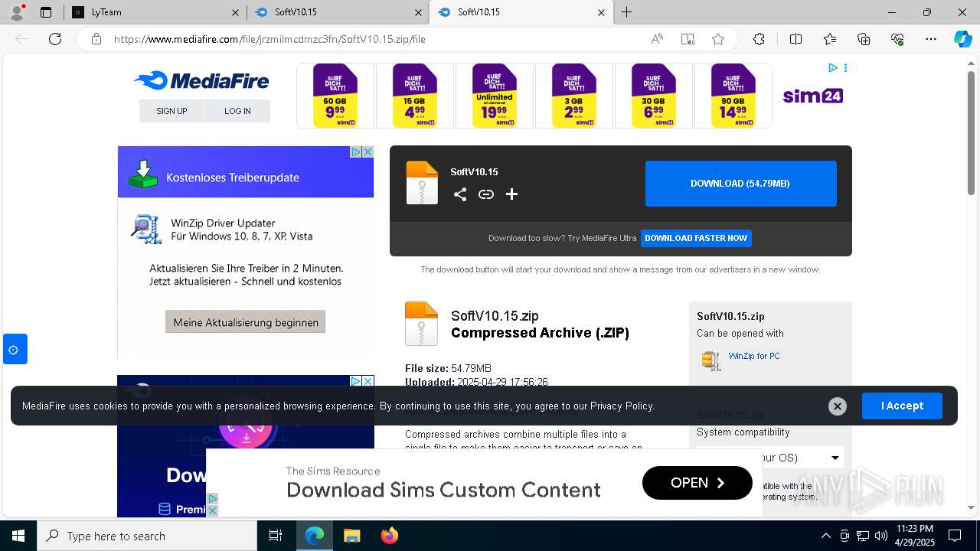This screenshot has width=980, height=551.
Task: Click Meine Aktualisierung beginnen button
Action: 246,322
